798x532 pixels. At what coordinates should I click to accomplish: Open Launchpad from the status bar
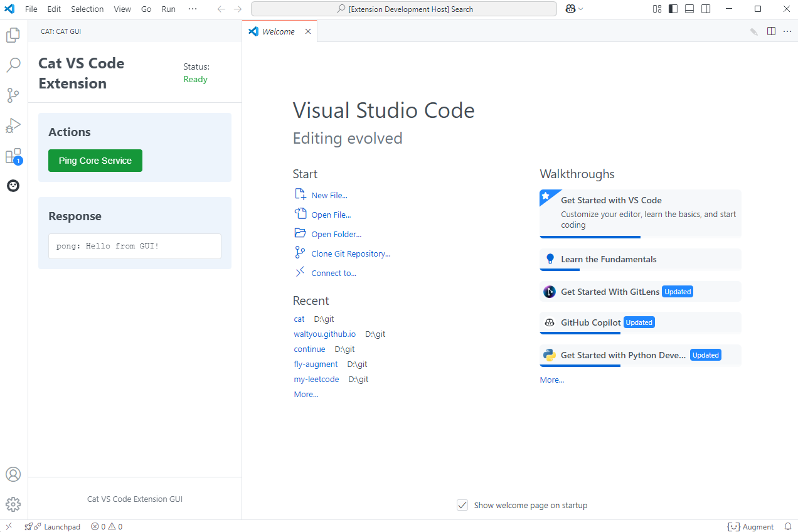coord(53,526)
